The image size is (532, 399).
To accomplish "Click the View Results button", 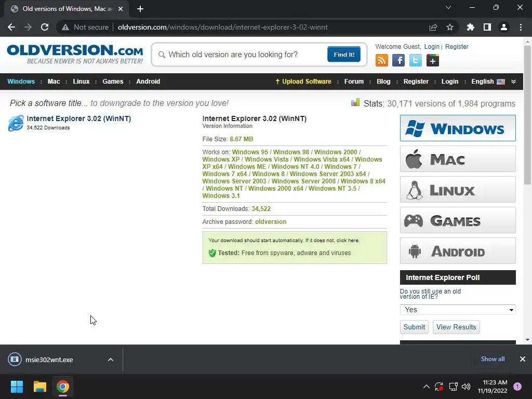I will pos(456,327).
